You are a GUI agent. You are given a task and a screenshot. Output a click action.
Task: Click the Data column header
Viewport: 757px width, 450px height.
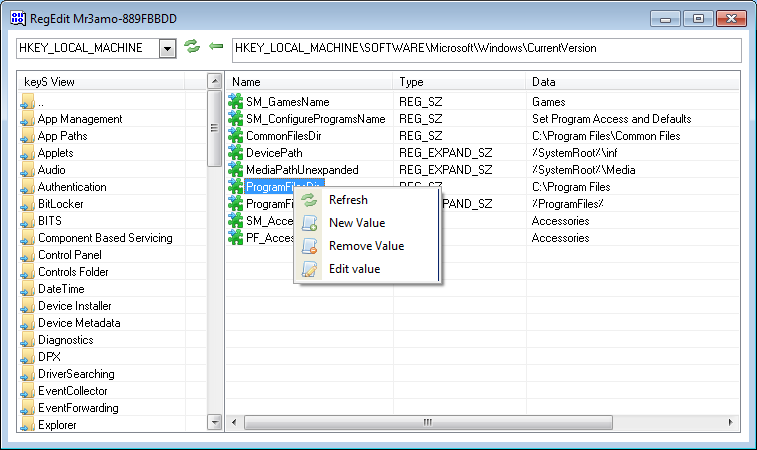632,82
